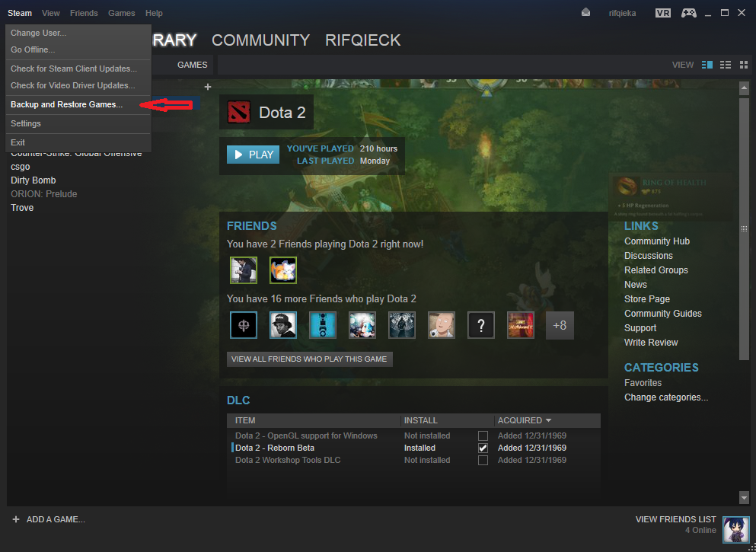Go to the COMMUNITY tab
Screen dimensions: 756x552
click(x=261, y=40)
